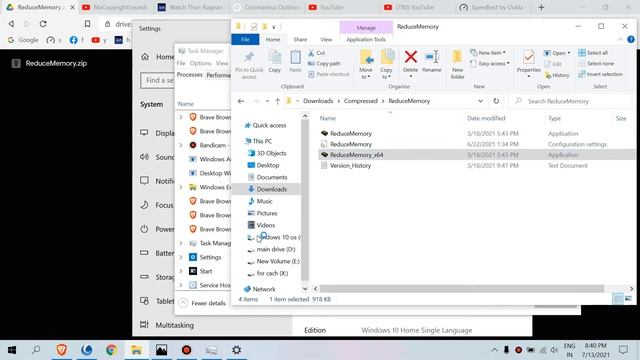Select Quick access in navigation pane
This screenshot has height=360, width=640.
point(265,125)
